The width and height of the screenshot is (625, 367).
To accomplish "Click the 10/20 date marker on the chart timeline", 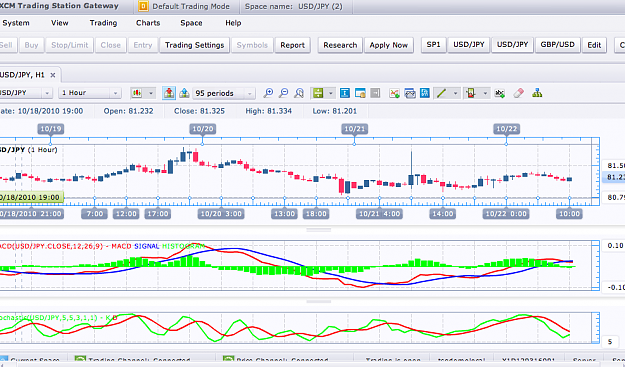I will 202,129.
